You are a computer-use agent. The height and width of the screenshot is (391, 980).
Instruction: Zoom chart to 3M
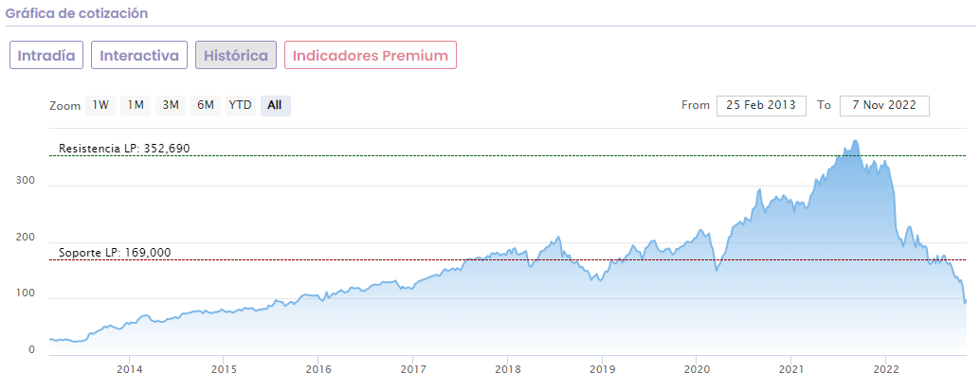(171, 105)
